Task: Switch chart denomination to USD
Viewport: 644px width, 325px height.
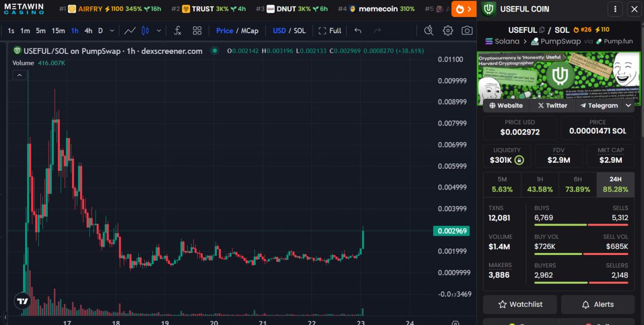Action: point(279,31)
